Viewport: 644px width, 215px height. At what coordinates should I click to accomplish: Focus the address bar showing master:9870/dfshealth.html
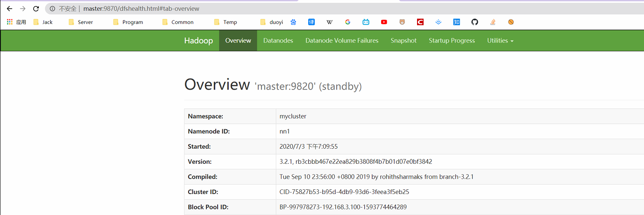[345, 9]
